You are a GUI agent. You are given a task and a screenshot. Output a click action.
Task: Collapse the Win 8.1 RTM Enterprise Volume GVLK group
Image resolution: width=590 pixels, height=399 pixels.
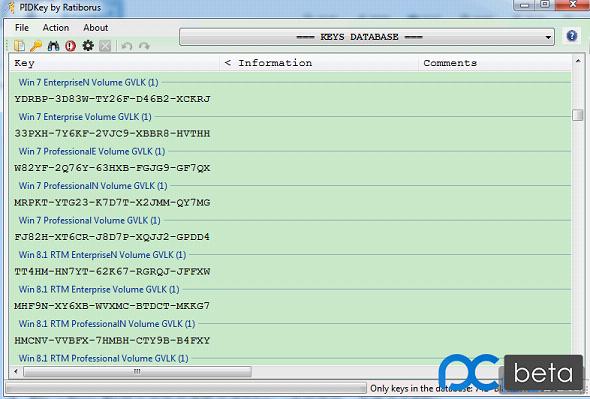point(99,289)
